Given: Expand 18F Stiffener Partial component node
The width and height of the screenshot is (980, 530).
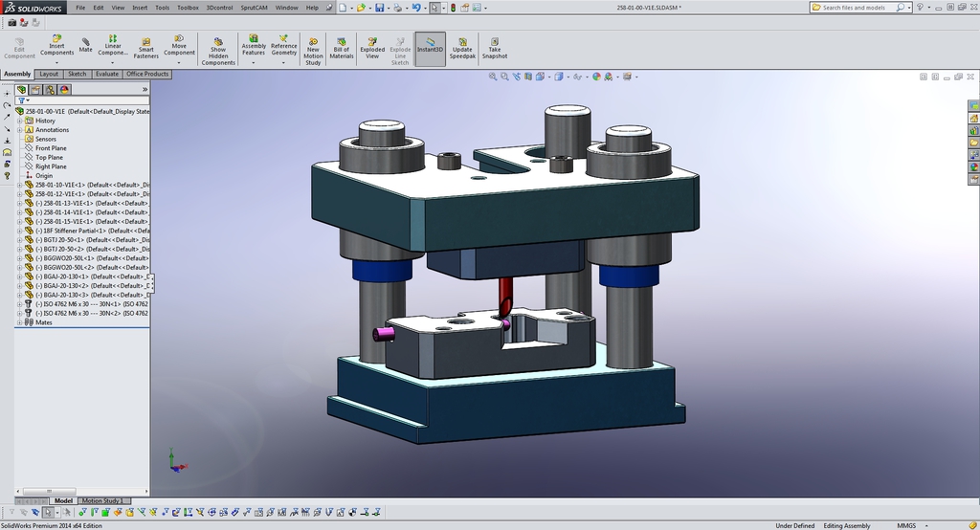Looking at the screenshot, I should coord(20,231).
